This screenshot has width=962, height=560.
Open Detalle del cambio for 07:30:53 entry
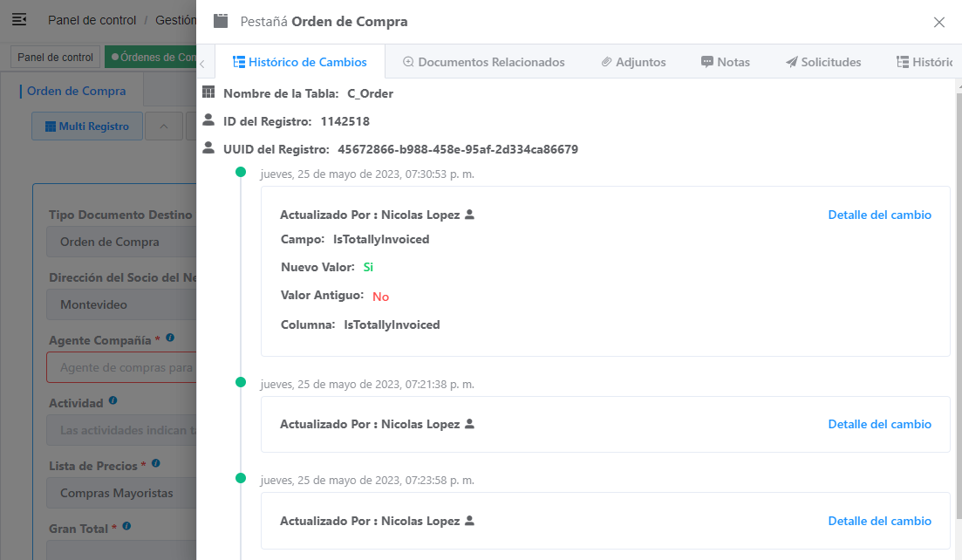click(x=879, y=215)
